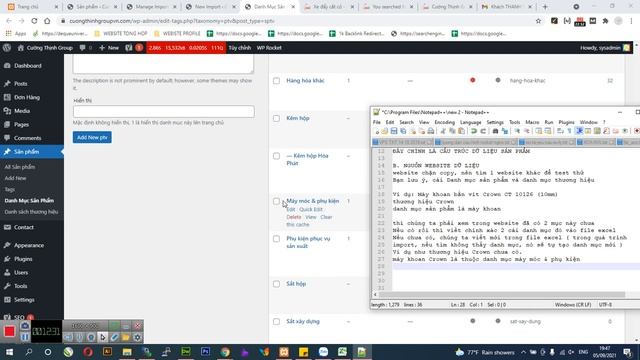Image resolution: width=640 pixels, height=360 pixels.
Task: Open the Cường Thịnh Group site menu
Action: (45, 48)
